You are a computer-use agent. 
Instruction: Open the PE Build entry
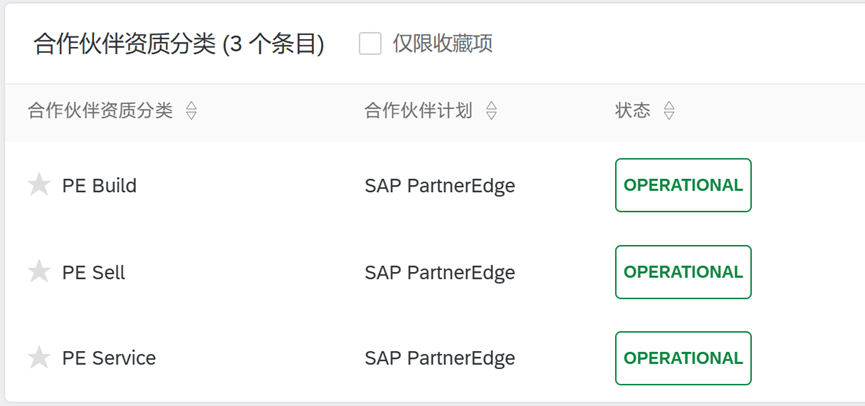(99, 185)
